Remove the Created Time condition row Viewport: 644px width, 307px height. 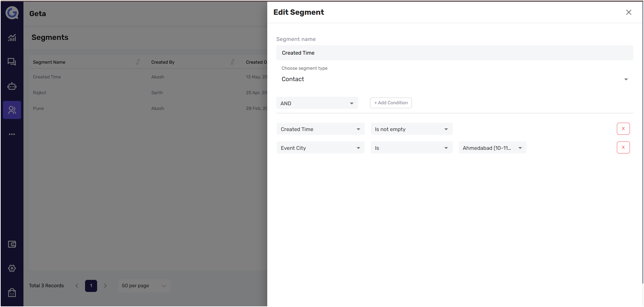623,129
